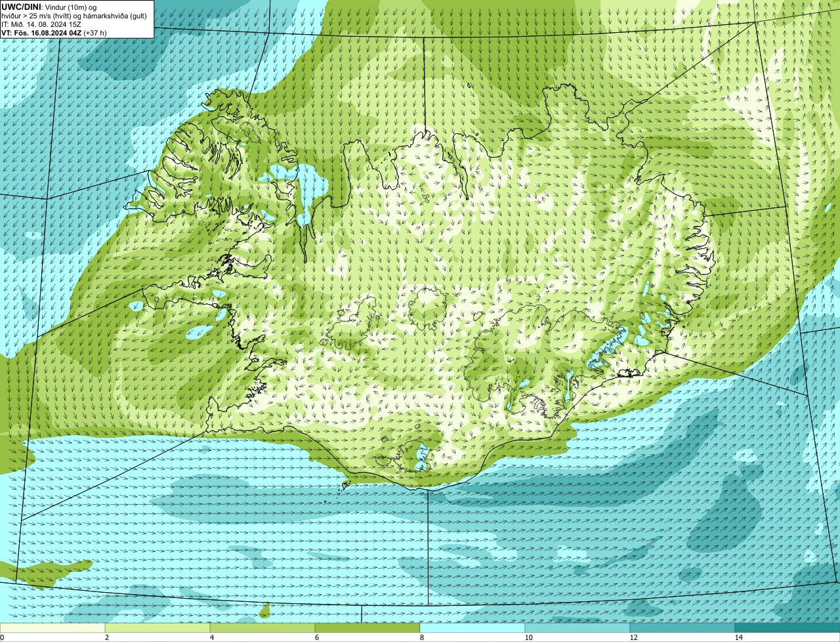
Task: Click the 'hviður > 25 m/s (hvítt)' description line
Action: (x=74, y=15)
